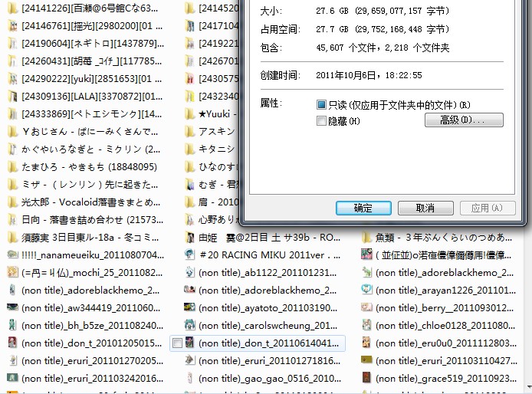Click the 占用空间 value 27.7 GB

[383, 30]
